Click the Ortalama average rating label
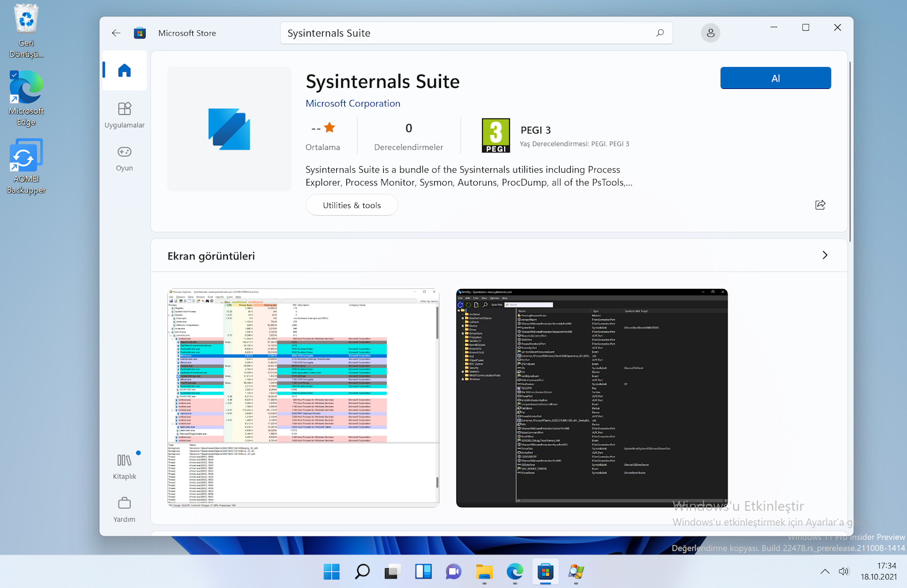 tap(323, 147)
